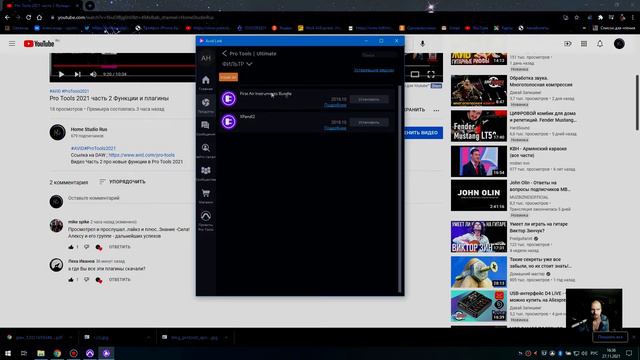Click the installed versions link in Avid Link
This screenshot has height=360, width=640.
coord(374,70)
